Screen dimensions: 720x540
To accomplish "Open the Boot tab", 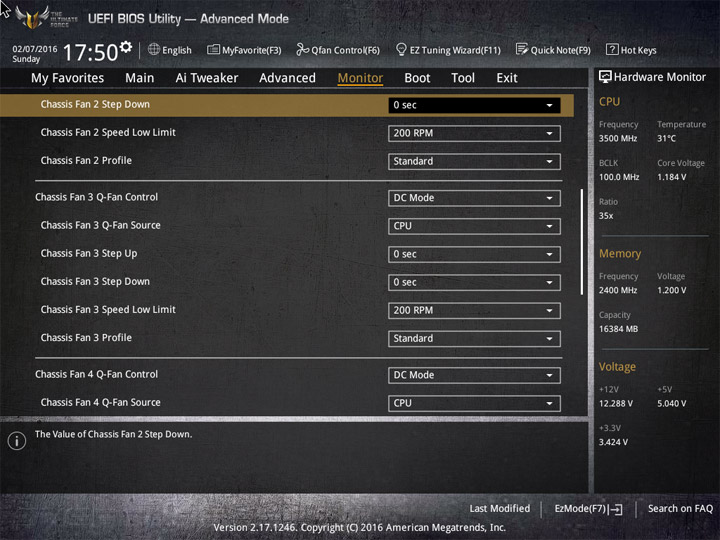I will click(x=417, y=78).
